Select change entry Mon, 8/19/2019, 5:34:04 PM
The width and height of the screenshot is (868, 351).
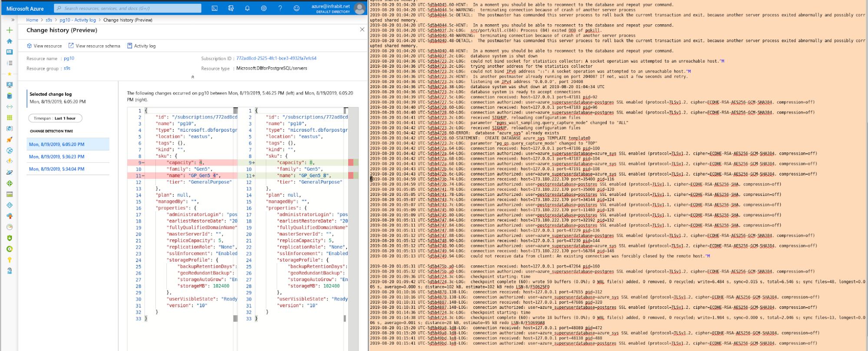pyautogui.click(x=68, y=169)
